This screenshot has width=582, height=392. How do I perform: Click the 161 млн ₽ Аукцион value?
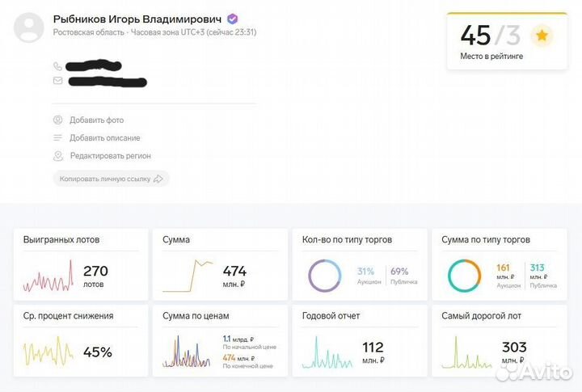pyautogui.click(x=508, y=276)
